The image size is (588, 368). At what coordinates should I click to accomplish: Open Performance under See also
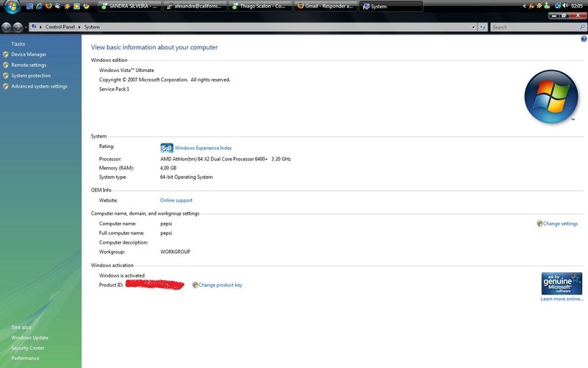point(25,358)
